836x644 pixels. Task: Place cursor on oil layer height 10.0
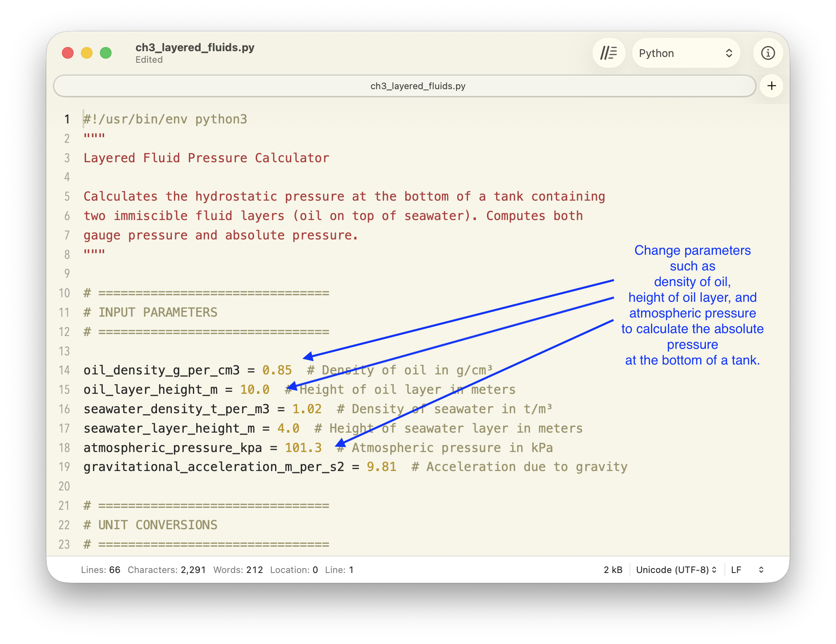255,390
